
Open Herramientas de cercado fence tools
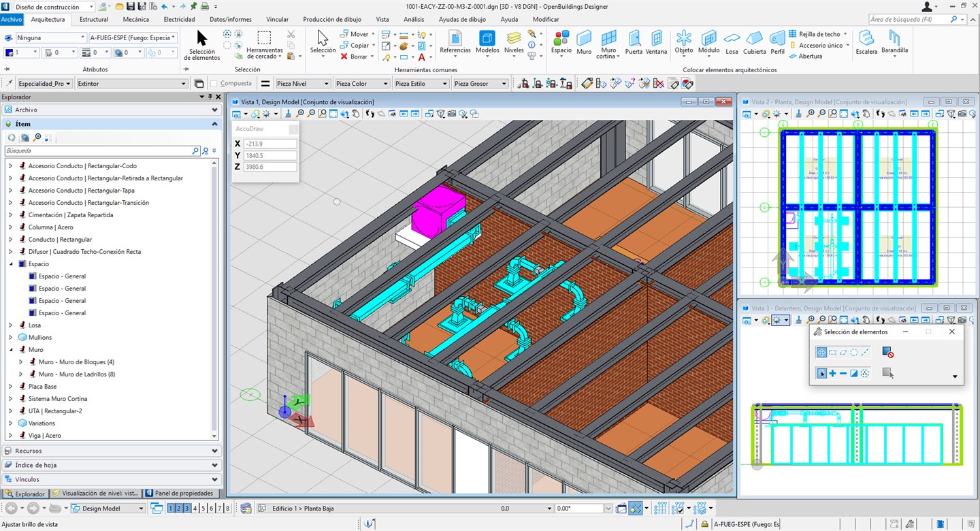click(264, 45)
